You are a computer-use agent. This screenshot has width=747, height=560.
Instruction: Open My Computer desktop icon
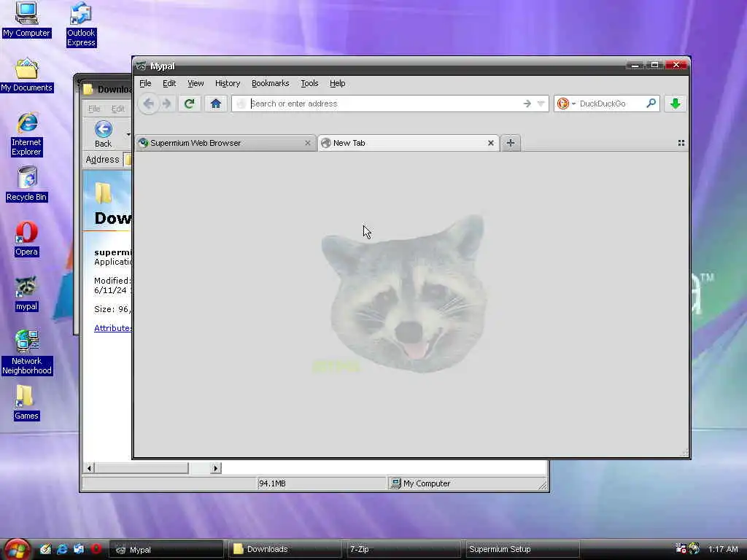(x=26, y=20)
